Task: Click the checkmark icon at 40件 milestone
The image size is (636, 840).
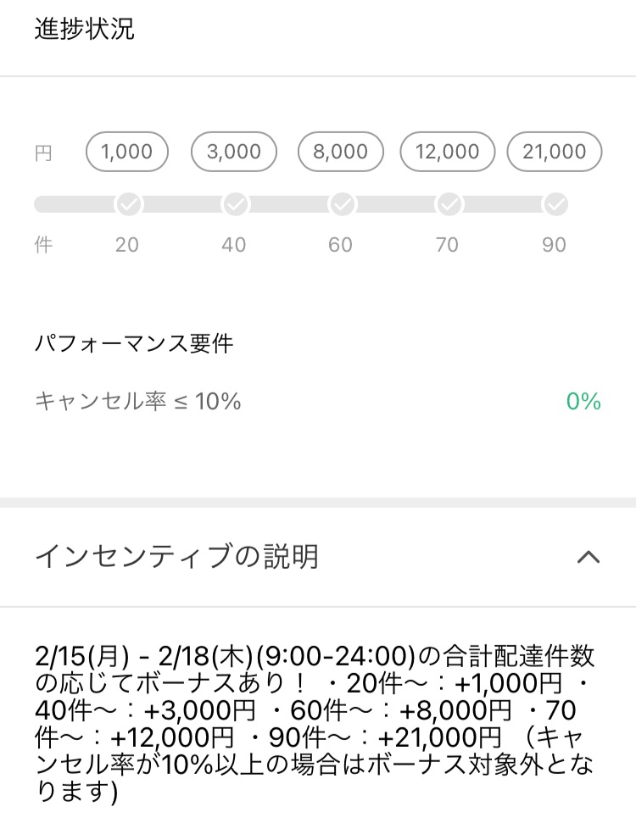Action: pyautogui.click(x=236, y=204)
